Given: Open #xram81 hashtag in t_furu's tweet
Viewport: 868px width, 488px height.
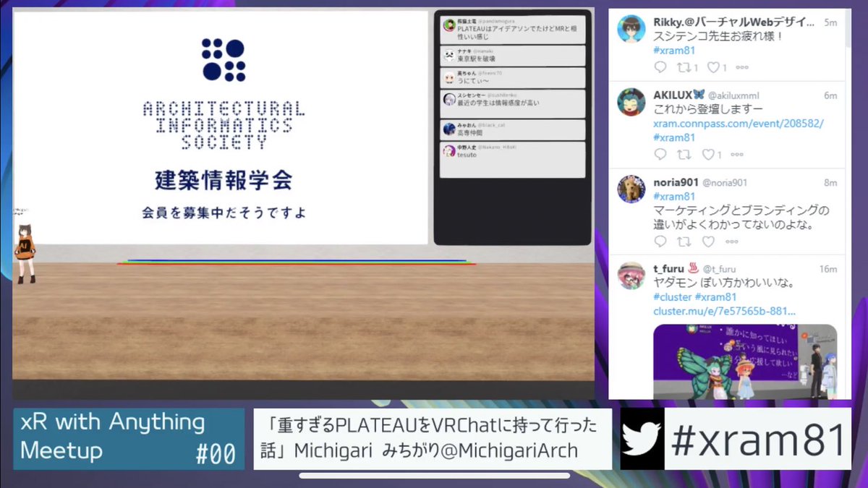Looking at the screenshot, I should [x=715, y=297].
